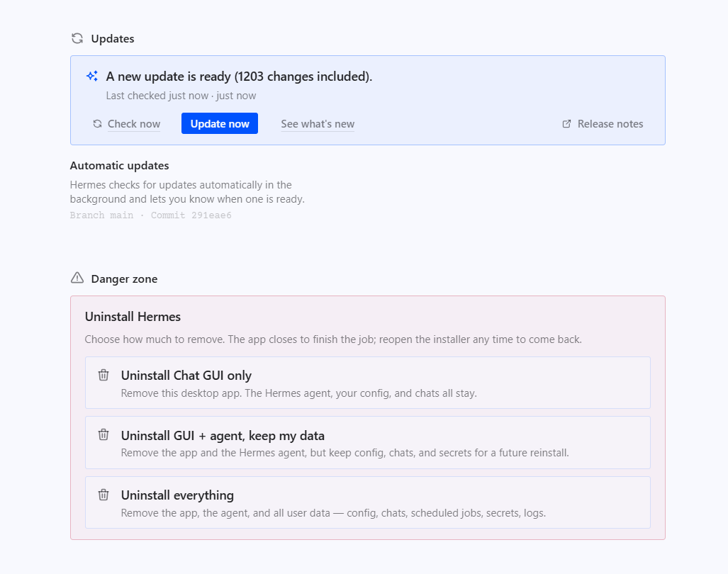Screen dimensions: 728x574
Task: Open the See what's new link
Action: (x=318, y=124)
